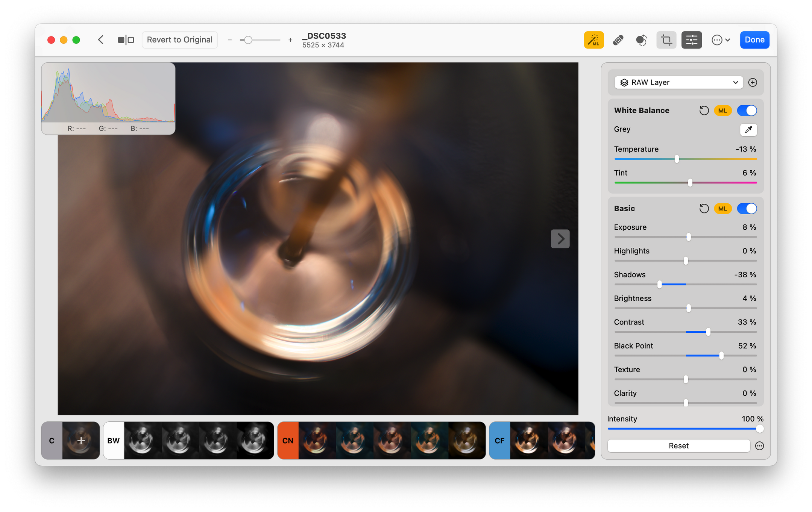Click the histogram overlay
Image resolution: width=812 pixels, height=512 pixels.
[108, 98]
